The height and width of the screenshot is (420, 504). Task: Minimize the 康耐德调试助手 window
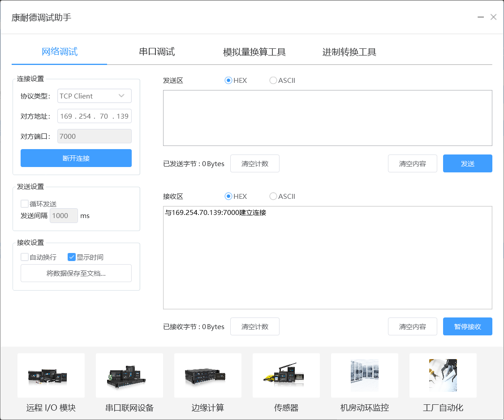[481, 17]
